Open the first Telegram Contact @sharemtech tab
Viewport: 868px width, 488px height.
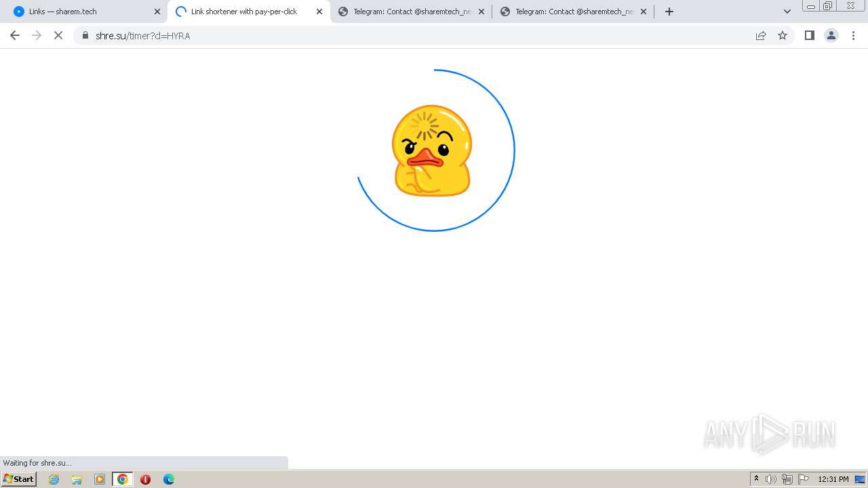click(x=412, y=12)
